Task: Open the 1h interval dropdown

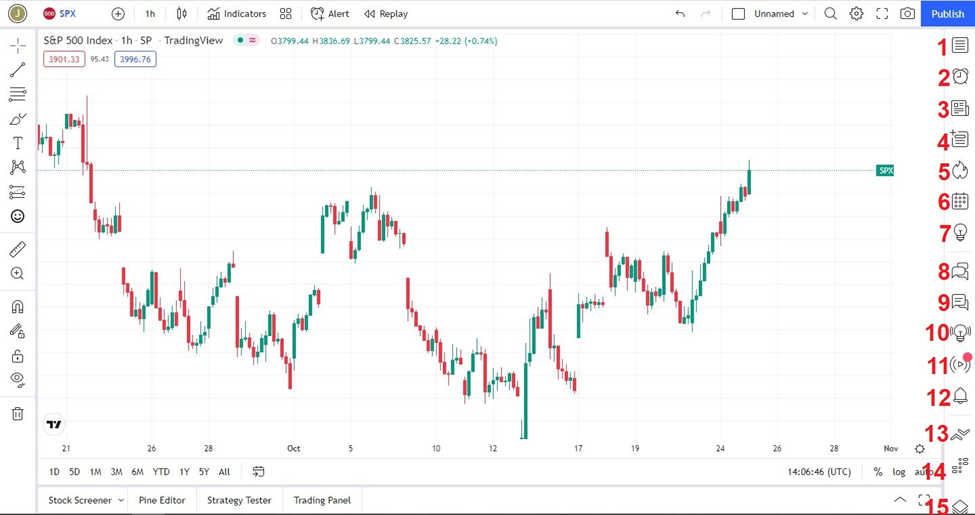Action: click(150, 14)
